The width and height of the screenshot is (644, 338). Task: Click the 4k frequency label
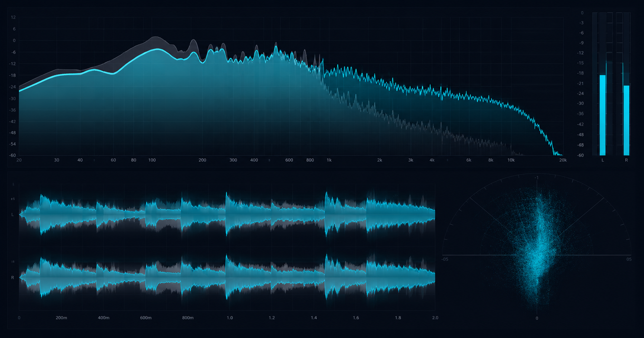pos(432,160)
